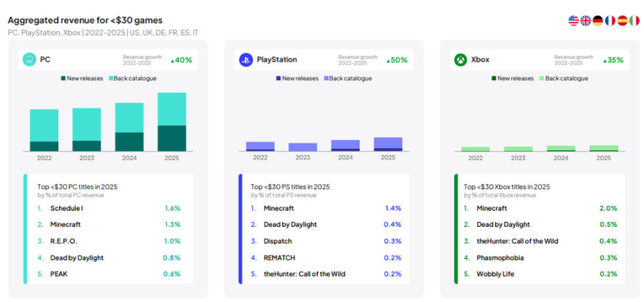Click the PlayStation logo icon

click(246, 60)
